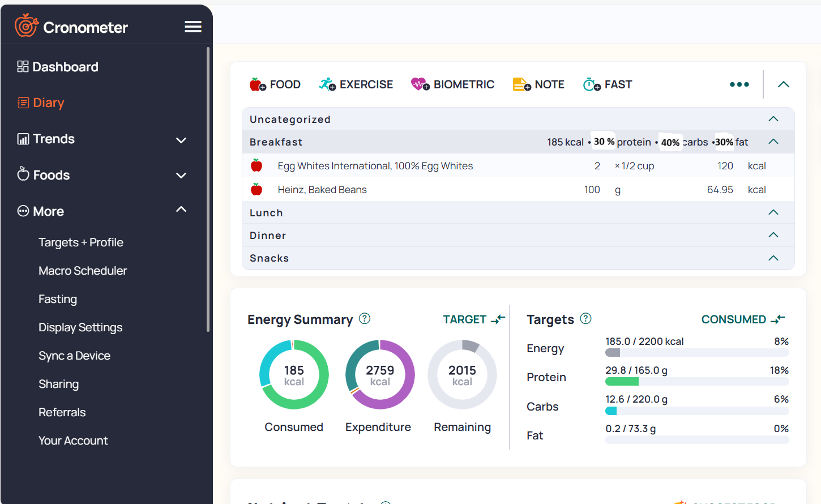
Task: Click the 2759 kcal Expenditure donut chart
Action: (380, 374)
